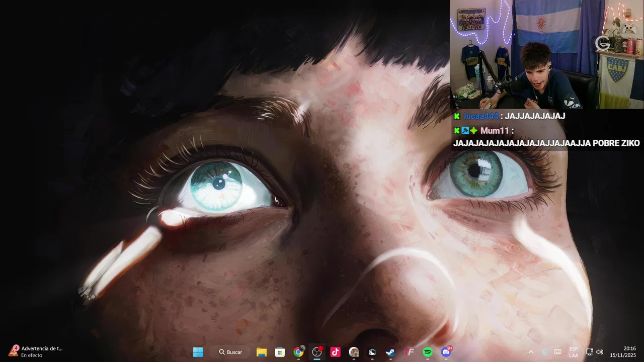
Task: Click the Buscar search box
Action: (231, 352)
